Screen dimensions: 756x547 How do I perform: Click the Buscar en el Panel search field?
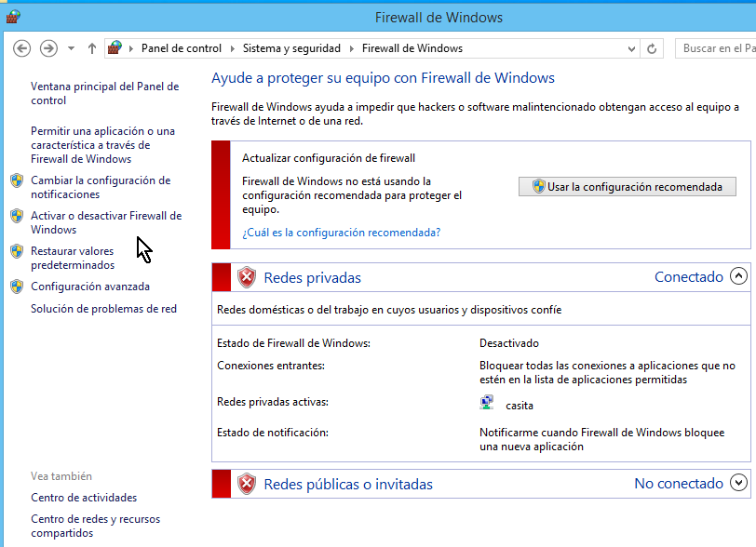click(715, 48)
